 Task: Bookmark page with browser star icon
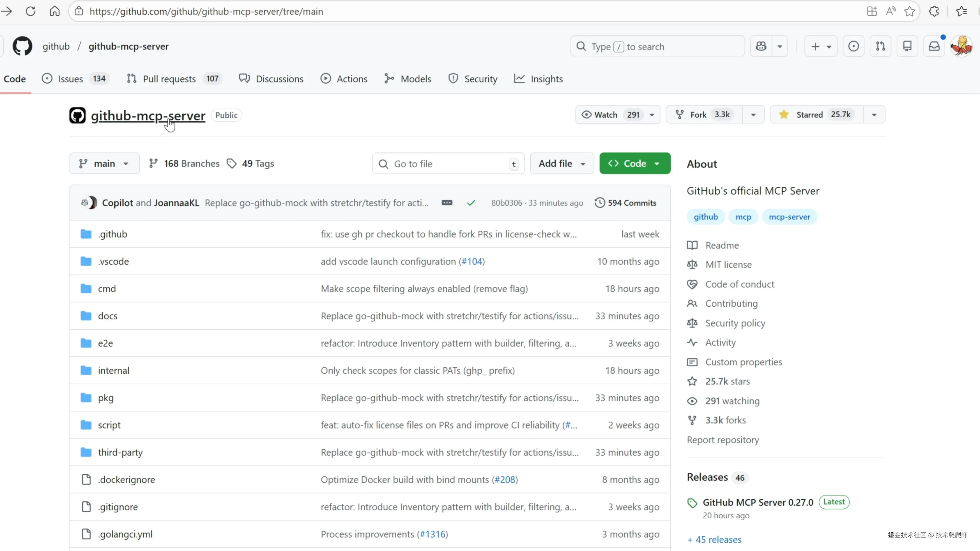point(910,11)
